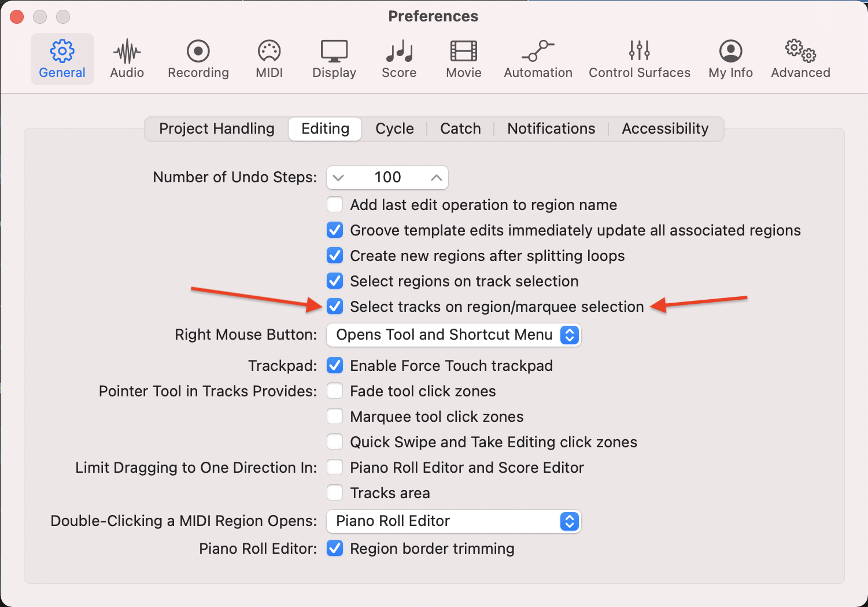The image size is (868, 607).
Task: Open the Audio preferences pane
Action: 127,59
